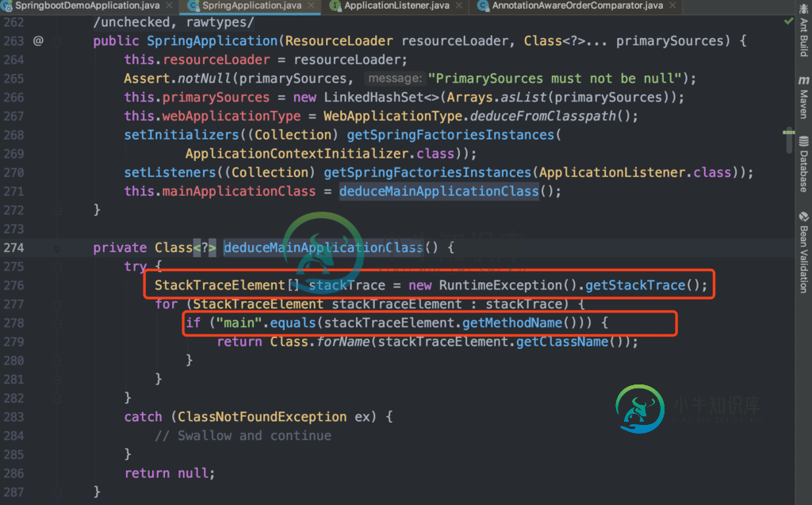
Task: Open the Ant Build tool window
Action: [804, 31]
